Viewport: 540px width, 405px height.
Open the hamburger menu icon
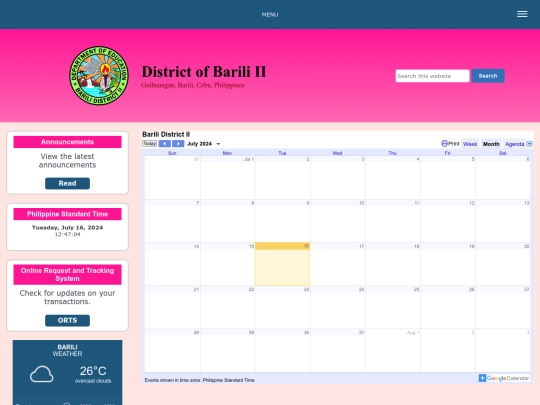(522, 14)
